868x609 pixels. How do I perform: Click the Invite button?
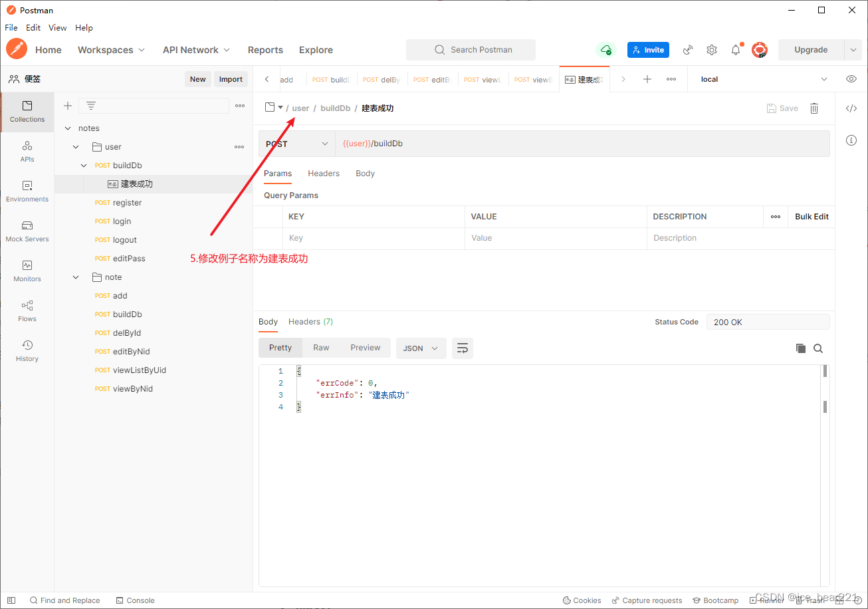(648, 50)
